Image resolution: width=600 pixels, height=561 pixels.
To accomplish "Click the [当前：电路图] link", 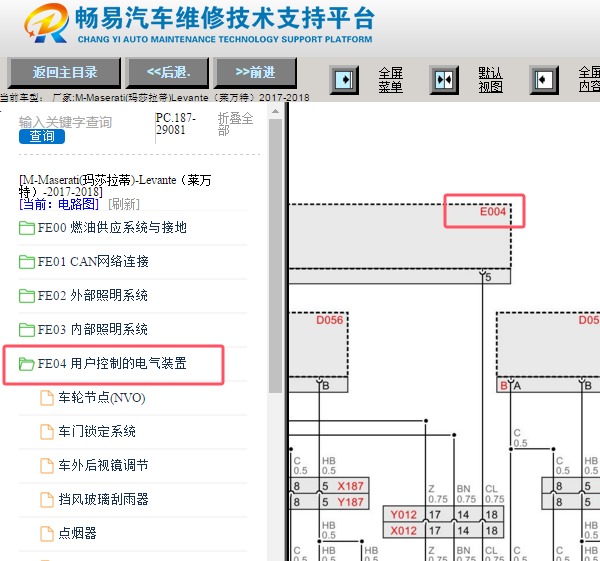I will click(x=59, y=204).
